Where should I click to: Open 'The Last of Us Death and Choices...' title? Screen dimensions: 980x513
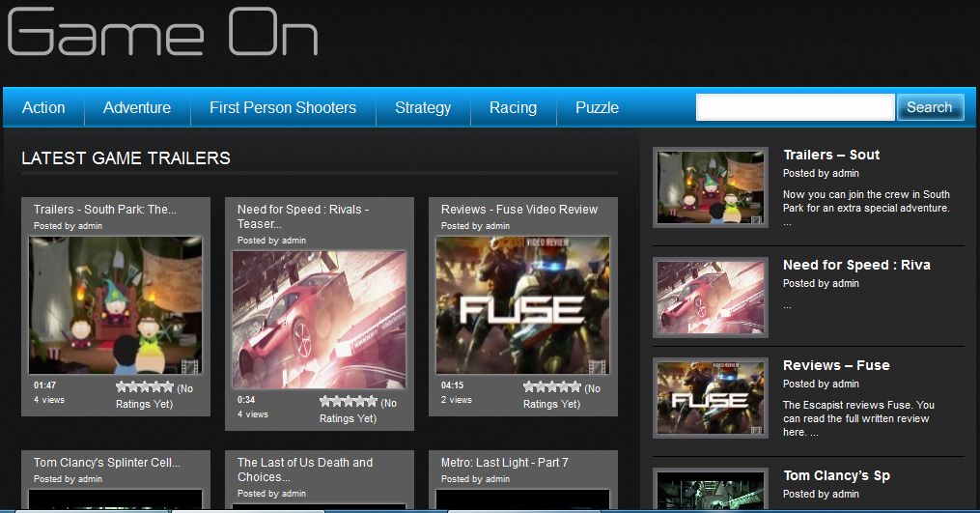[305, 470]
